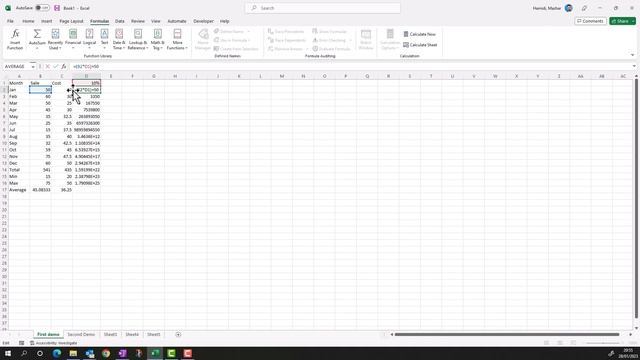Open the Insert Function dialog
640x360 pixels.
tap(15, 40)
